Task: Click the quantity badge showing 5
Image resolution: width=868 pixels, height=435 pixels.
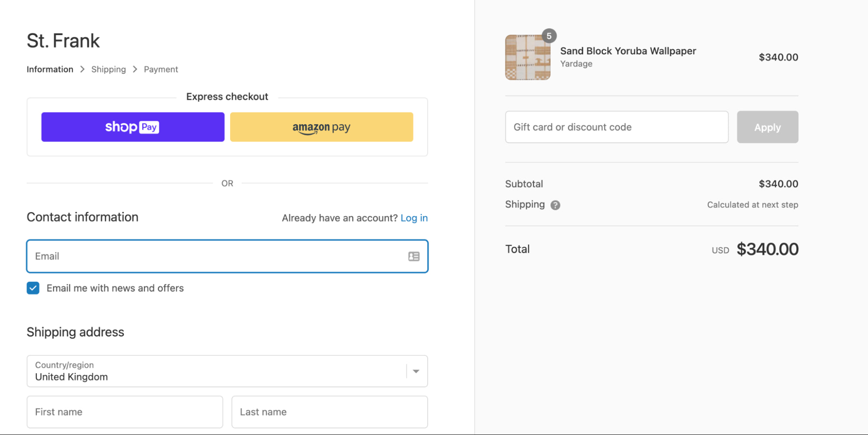Action: click(549, 36)
